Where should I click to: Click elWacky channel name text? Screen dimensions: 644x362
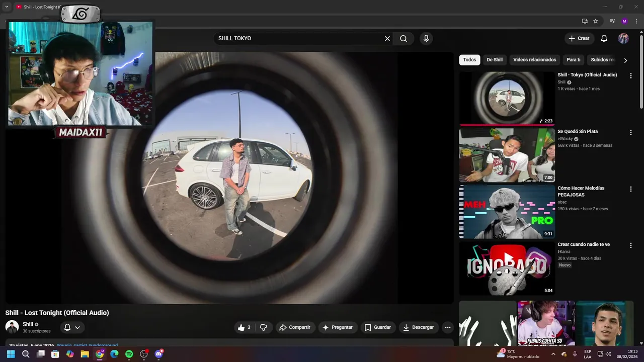(565, 139)
